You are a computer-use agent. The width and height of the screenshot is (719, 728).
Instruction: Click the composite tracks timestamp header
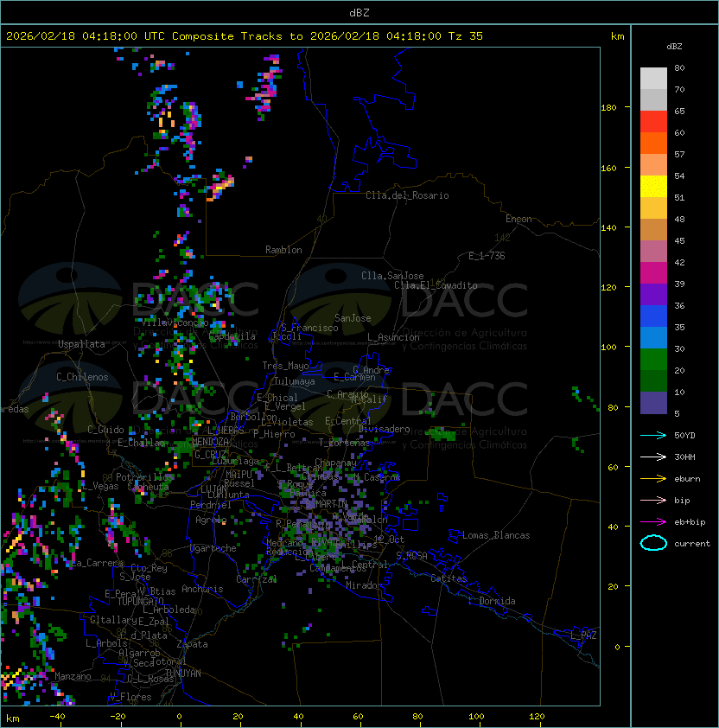point(245,36)
